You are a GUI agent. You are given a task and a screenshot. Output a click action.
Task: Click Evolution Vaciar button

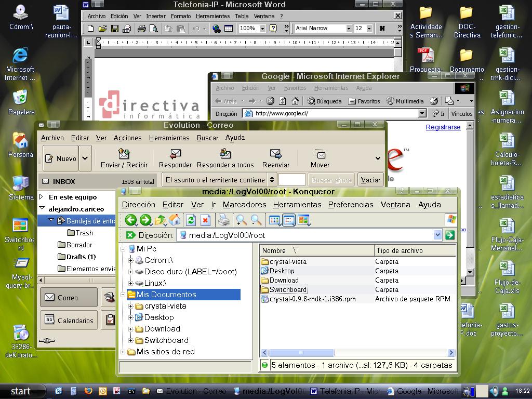click(370, 179)
